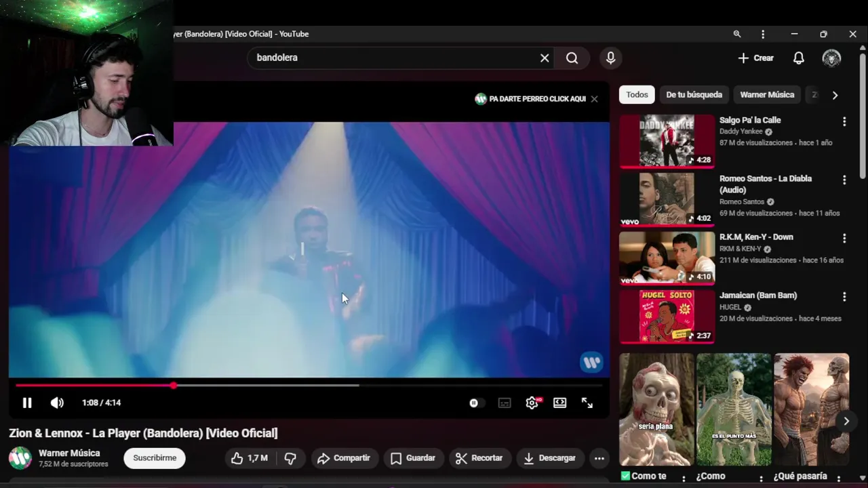Clear the search box with X
The image size is (868, 488).
pyautogui.click(x=545, y=58)
